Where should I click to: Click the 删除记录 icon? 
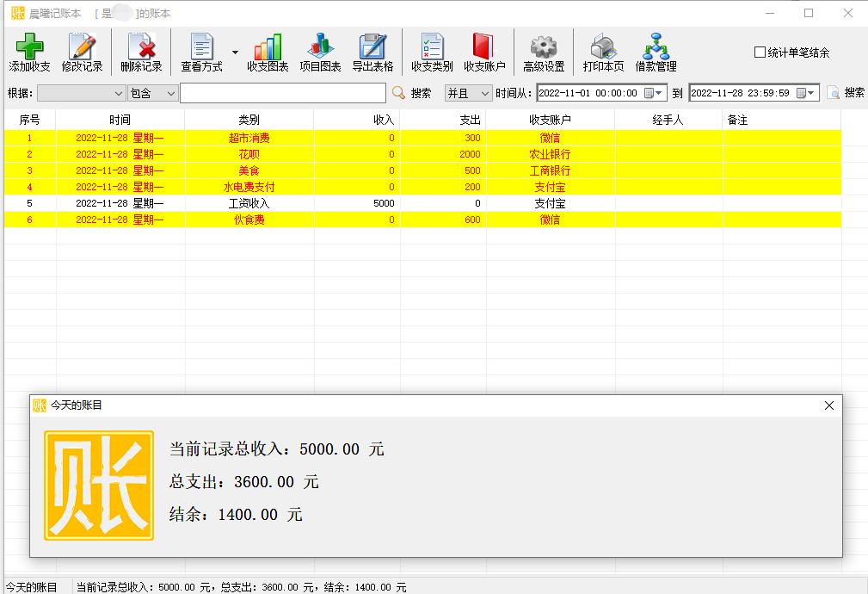pos(140,52)
